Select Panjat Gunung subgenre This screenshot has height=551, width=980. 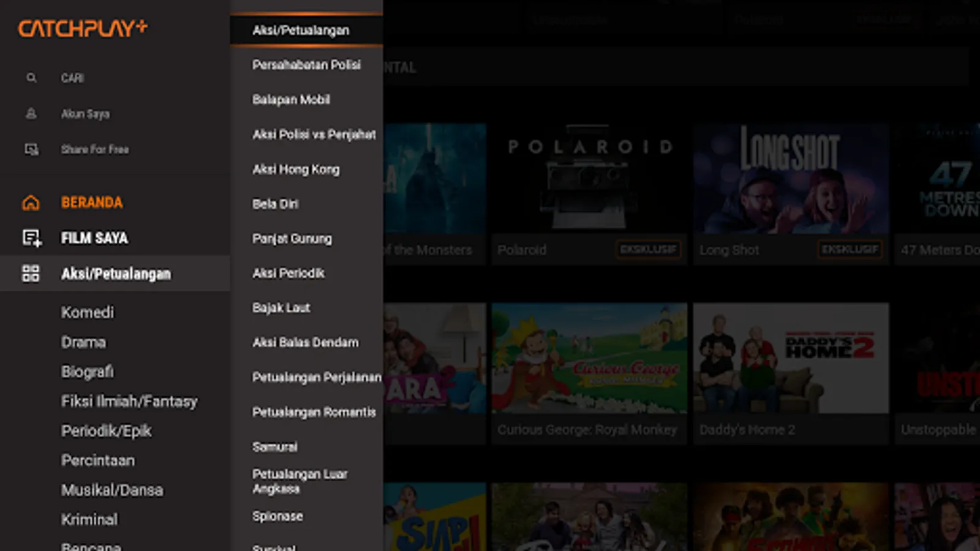[x=292, y=239]
